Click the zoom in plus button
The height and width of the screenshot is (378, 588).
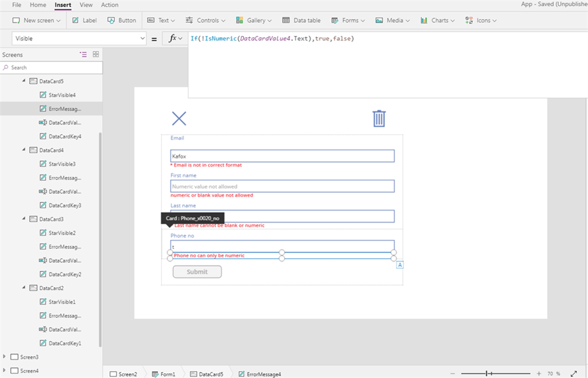539,373
